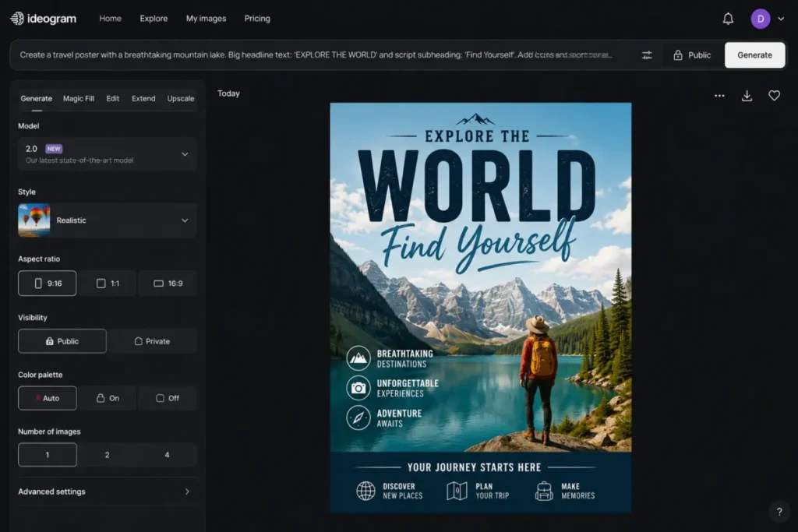
Task: Switch to the Upscale tab
Action: 181,99
